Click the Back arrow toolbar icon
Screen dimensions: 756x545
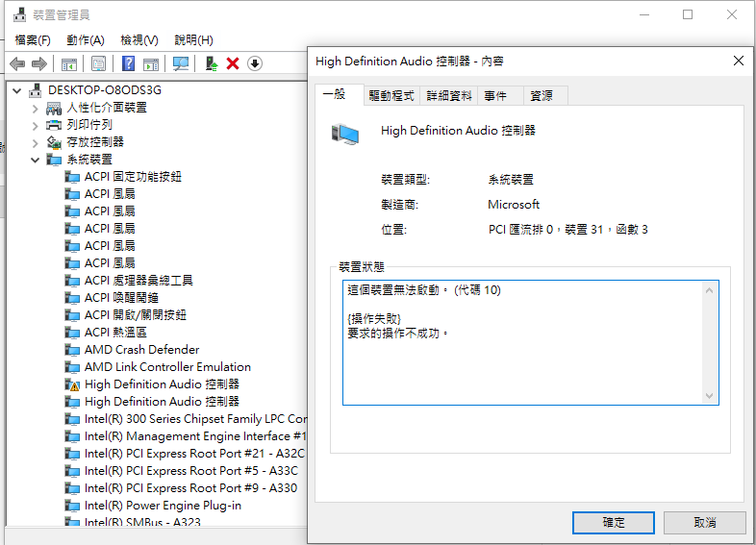(x=17, y=63)
